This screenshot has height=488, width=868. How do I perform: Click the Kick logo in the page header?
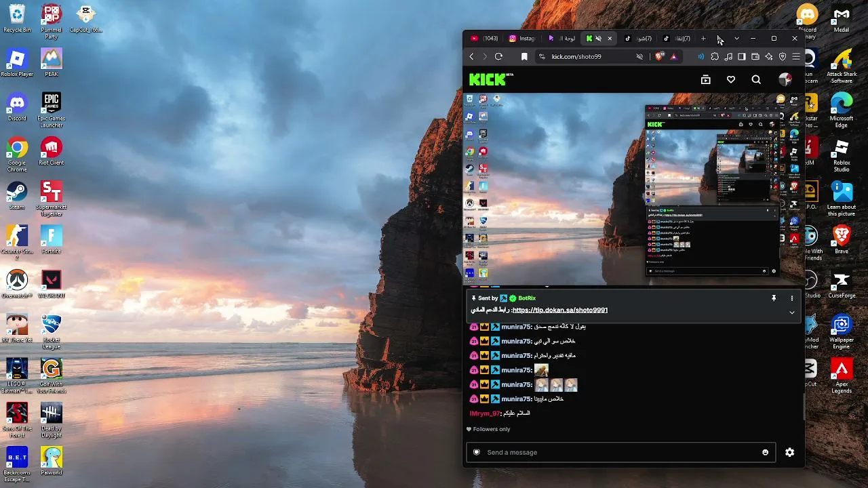tap(490, 79)
